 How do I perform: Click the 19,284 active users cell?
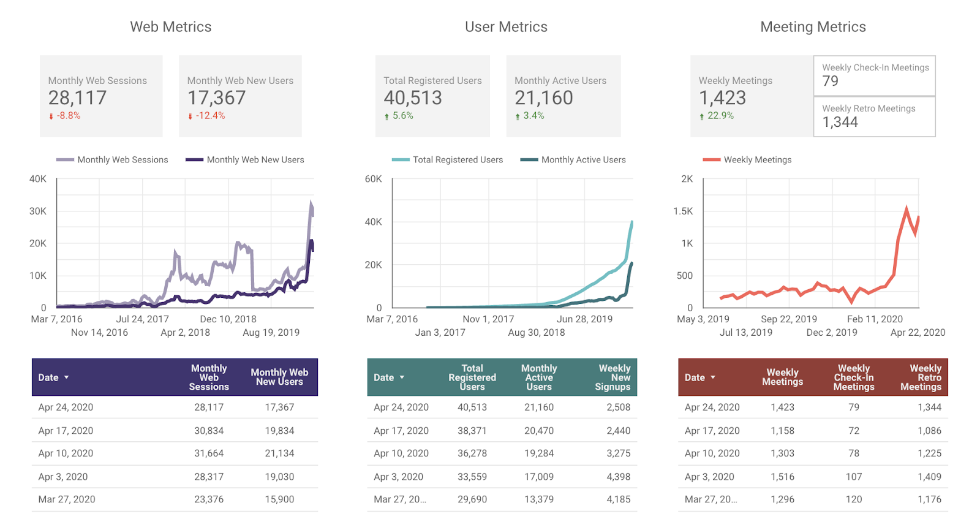coord(539,453)
